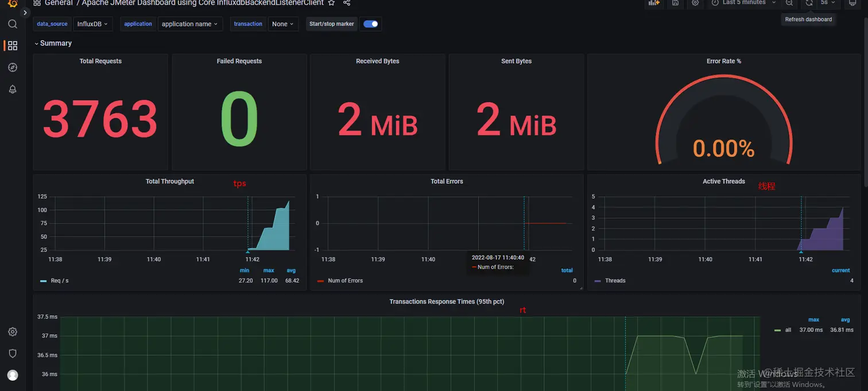The width and height of the screenshot is (868, 391).
Task: Click Num of Errors legend color swatch
Action: click(x=320, y=281)
